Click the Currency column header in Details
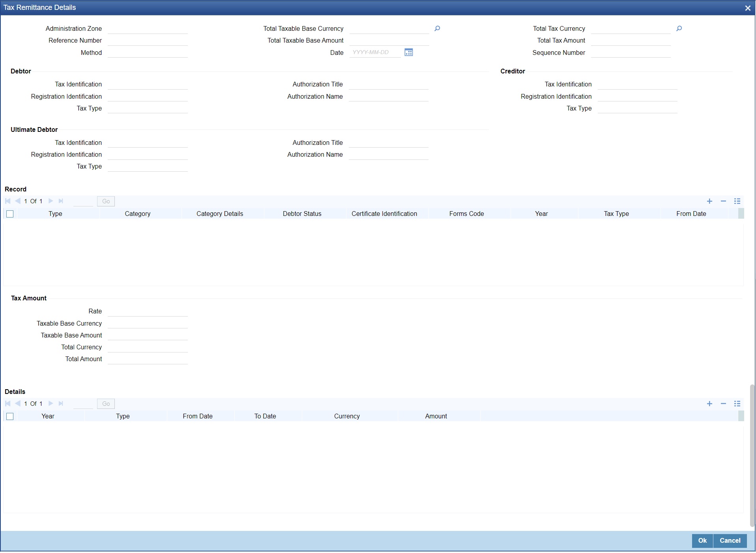 (347, 416)
